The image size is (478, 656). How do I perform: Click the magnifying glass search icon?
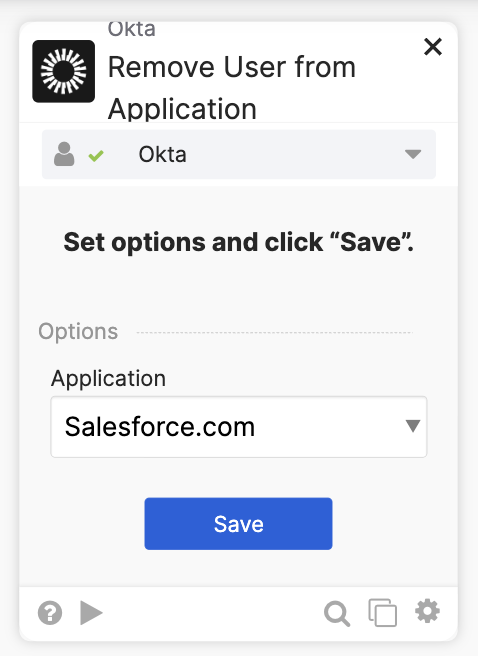(x=337, y=614)
